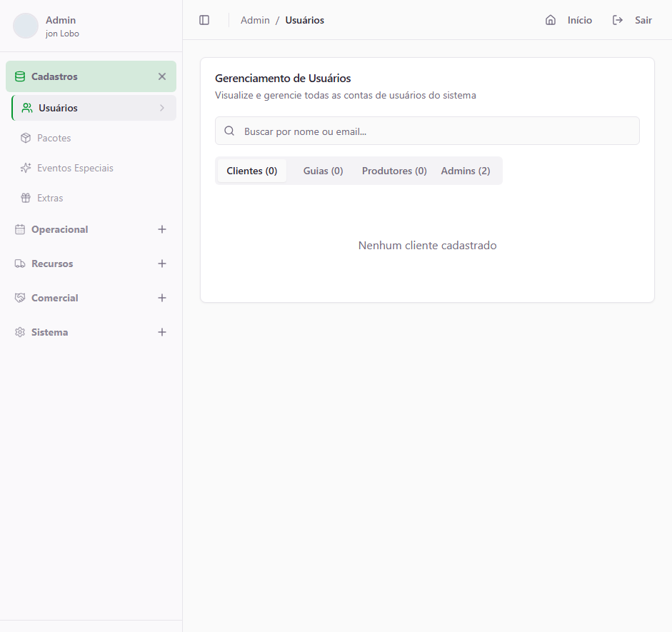Expand the Operacional section plus

pyautogui.click(x=162, y=229)
